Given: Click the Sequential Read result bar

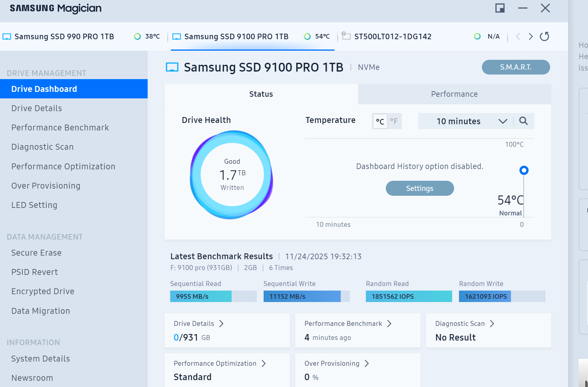Looking at the screenshot, I should pyautogui.click(x=213, y=296).
